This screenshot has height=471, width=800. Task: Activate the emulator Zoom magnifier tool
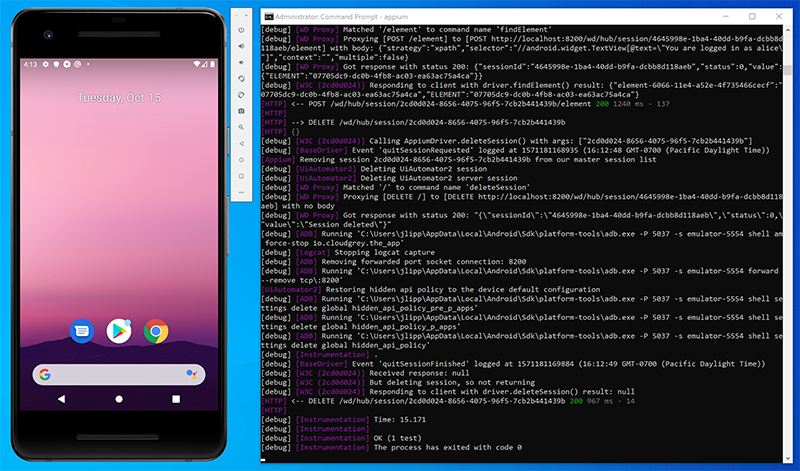click(241, 127)
